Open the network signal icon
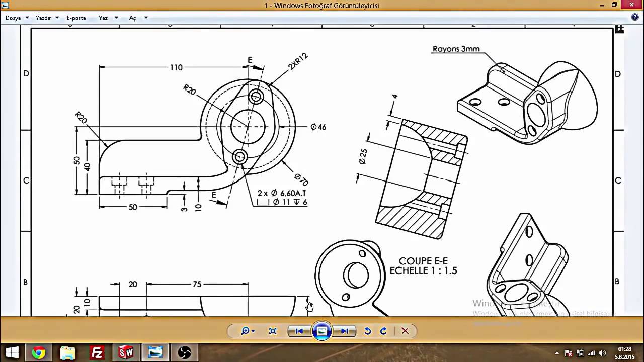Viewport: 644px width, 362px height. click(591, 353)
